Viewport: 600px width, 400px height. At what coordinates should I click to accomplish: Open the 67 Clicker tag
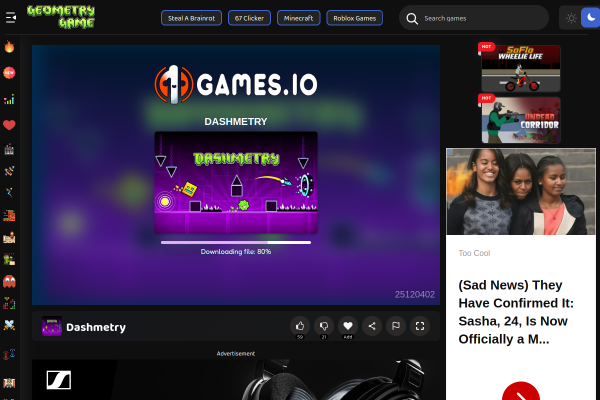[249, 18]
